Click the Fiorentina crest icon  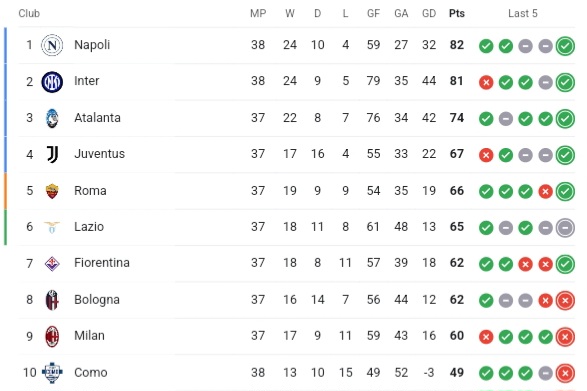pyautogui.click(x=52, y=264)
